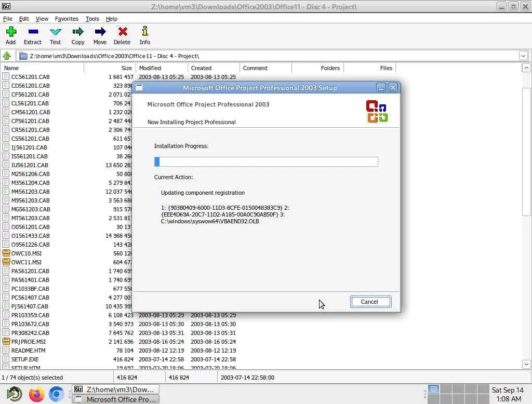This screenshot has height=404, width=532.
Task: Click the SETUP.EXE file icon
Action: 6,359
